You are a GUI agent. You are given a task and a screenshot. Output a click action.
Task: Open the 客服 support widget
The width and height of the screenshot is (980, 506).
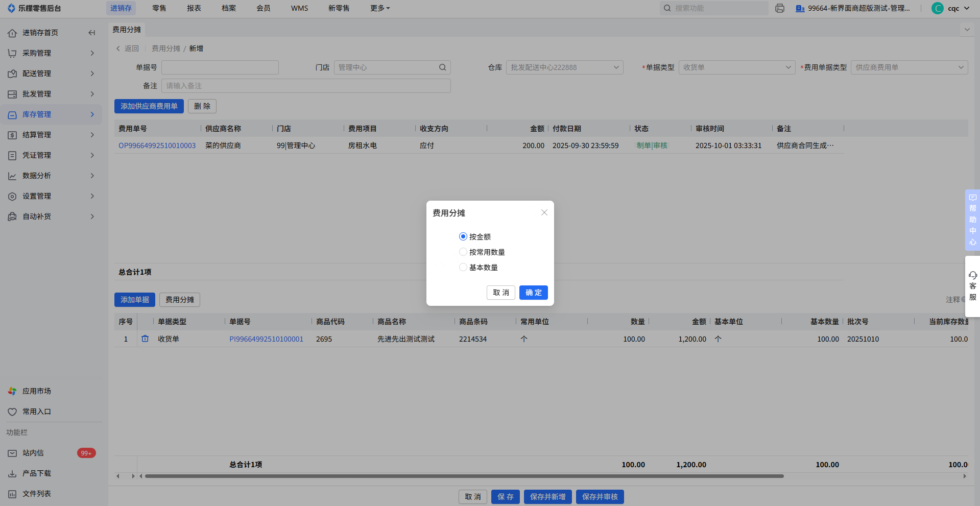[972, 286]
